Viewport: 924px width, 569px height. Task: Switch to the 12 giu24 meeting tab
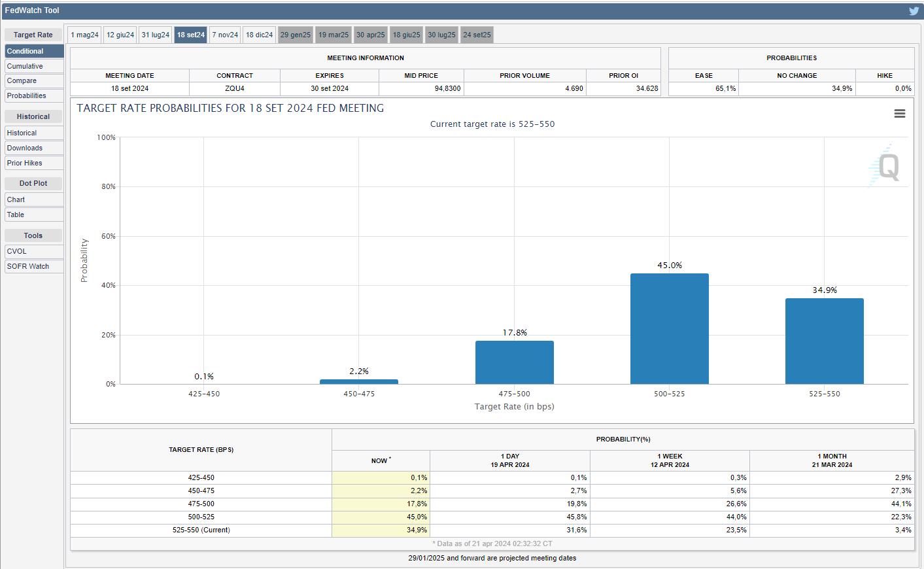click(120, 35)
